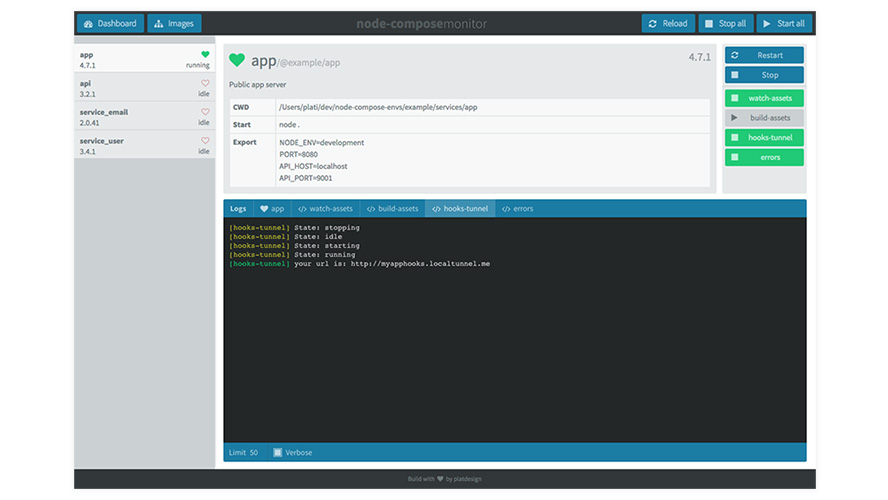This screenshot has height=500, width=888.
Task: Switch to the errors log tab
Action: click(518, 209)
